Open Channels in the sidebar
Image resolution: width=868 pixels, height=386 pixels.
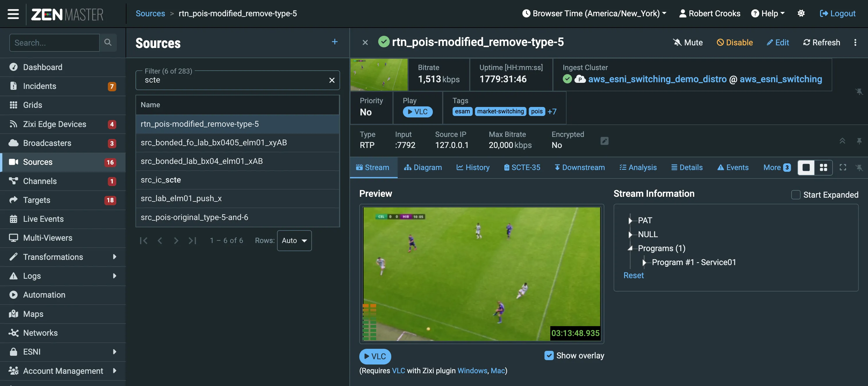tap(63, 181)
